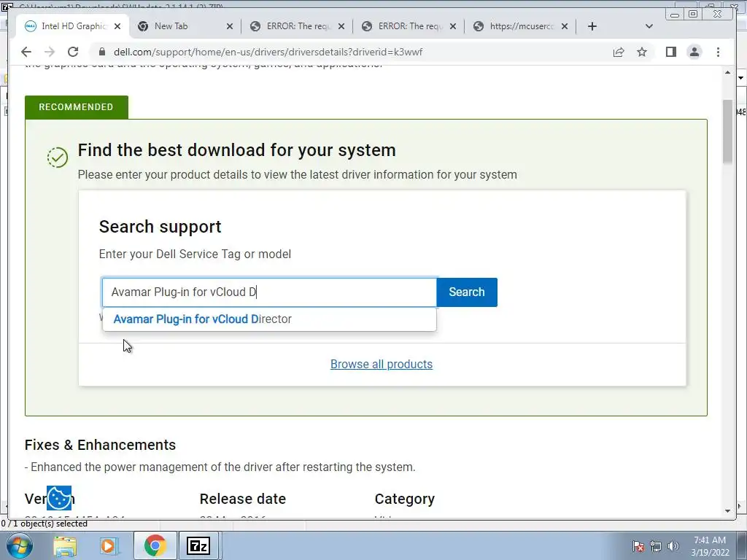Image resolution: width=747 pixels, height=560 pixels.
Task: Open volume speaker tray icon
Action: tap(673, 546)
